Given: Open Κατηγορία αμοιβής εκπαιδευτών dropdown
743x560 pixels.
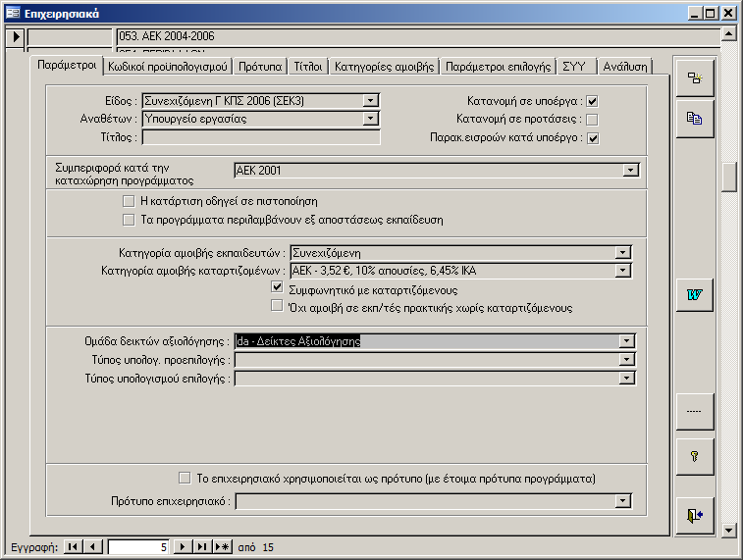Looking at the screenshot, I should [x=622, y=253].
